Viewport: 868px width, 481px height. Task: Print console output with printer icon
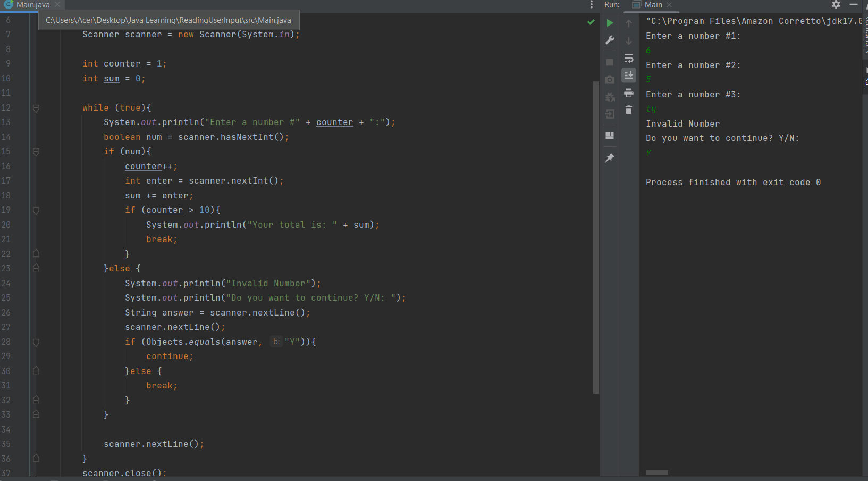tap(629, 93)
